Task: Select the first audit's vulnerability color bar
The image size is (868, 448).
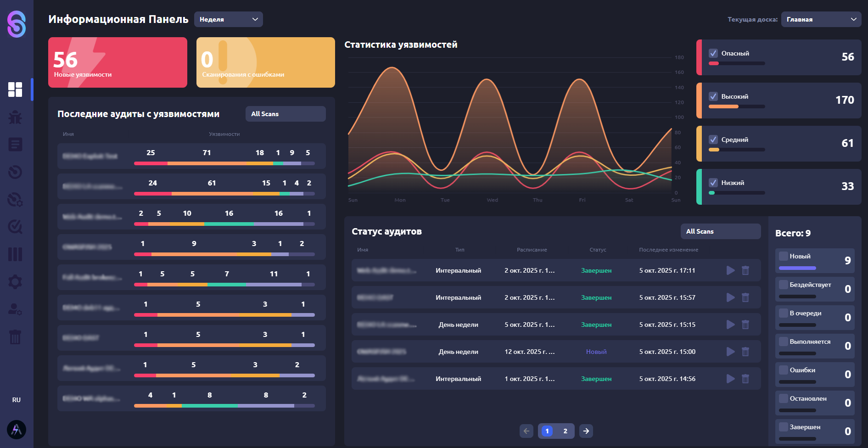Action: tap(224, 163)
